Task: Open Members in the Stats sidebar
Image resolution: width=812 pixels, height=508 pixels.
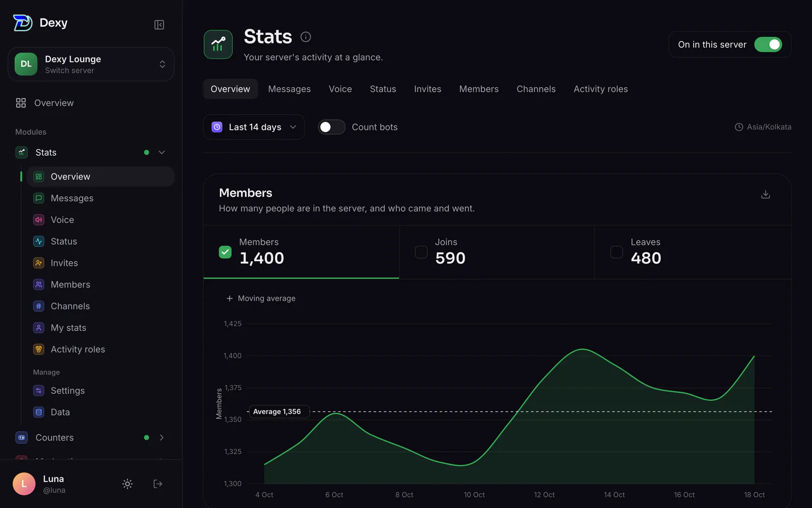Action: point(100,284)
